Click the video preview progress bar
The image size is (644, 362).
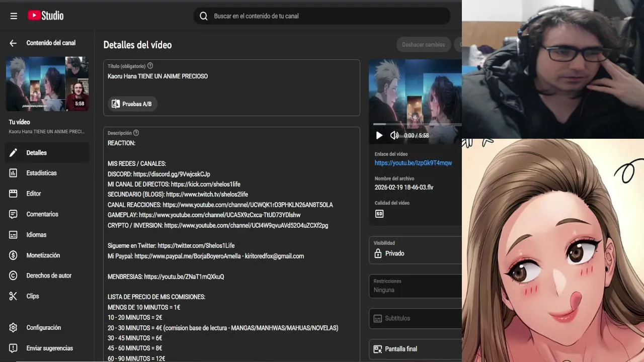pyautogui.click(x=417, y=124)
